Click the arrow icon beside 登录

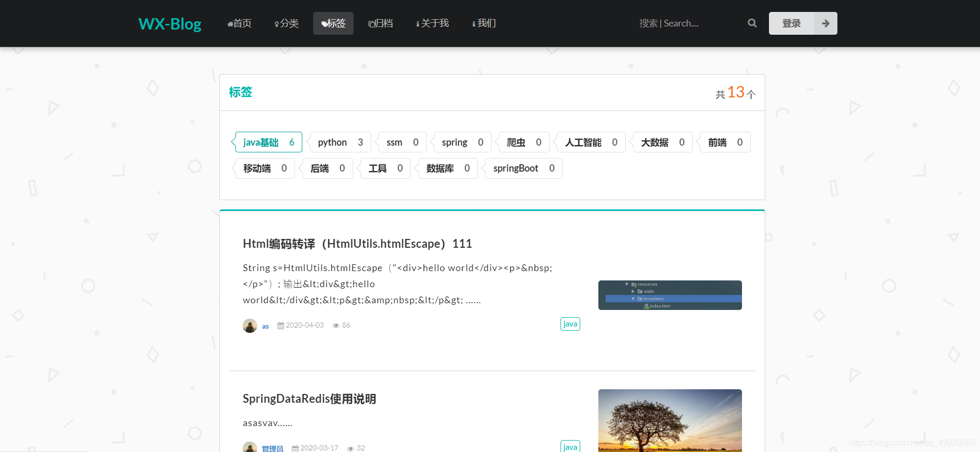[x=826, y=23]
